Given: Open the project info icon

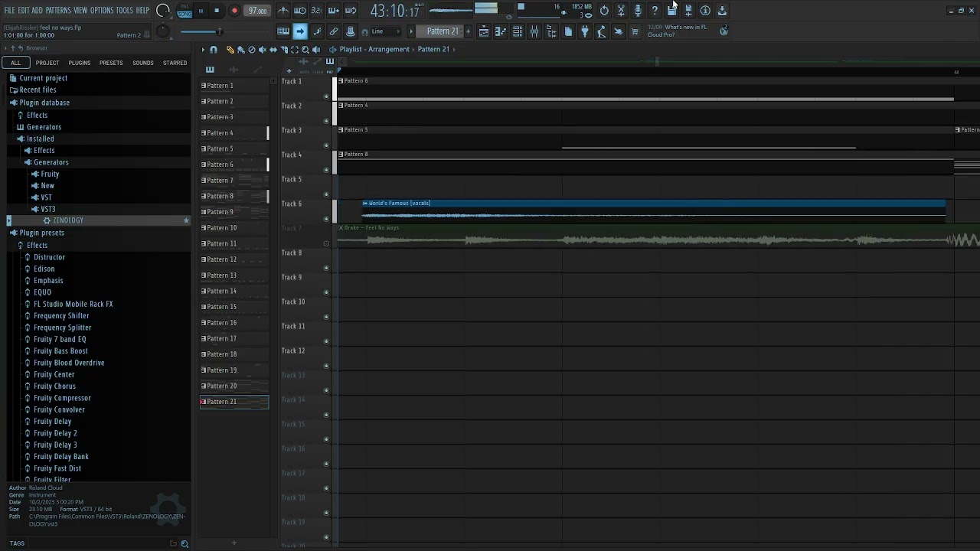Looking at the screenshot, I should pos(705,11).
